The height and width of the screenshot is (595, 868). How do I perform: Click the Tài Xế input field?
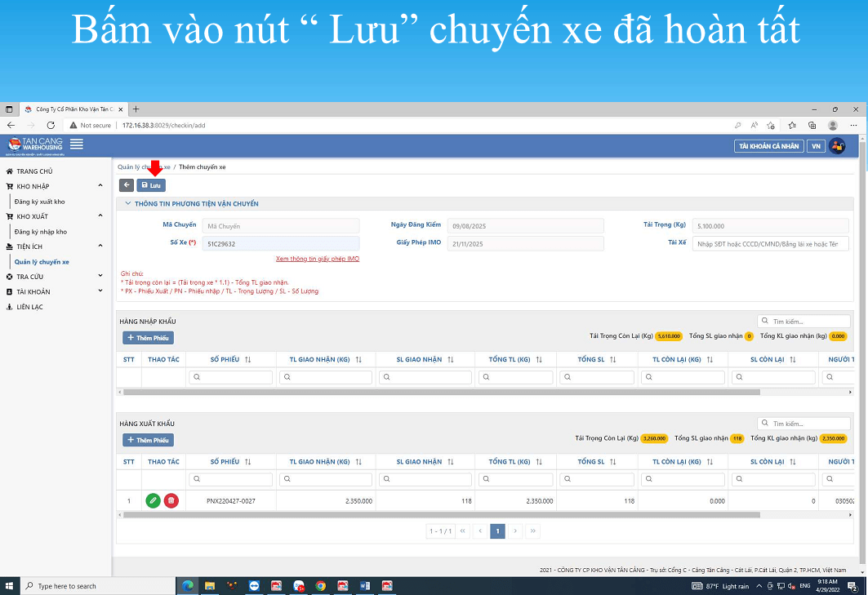click(x=770, y=243)
